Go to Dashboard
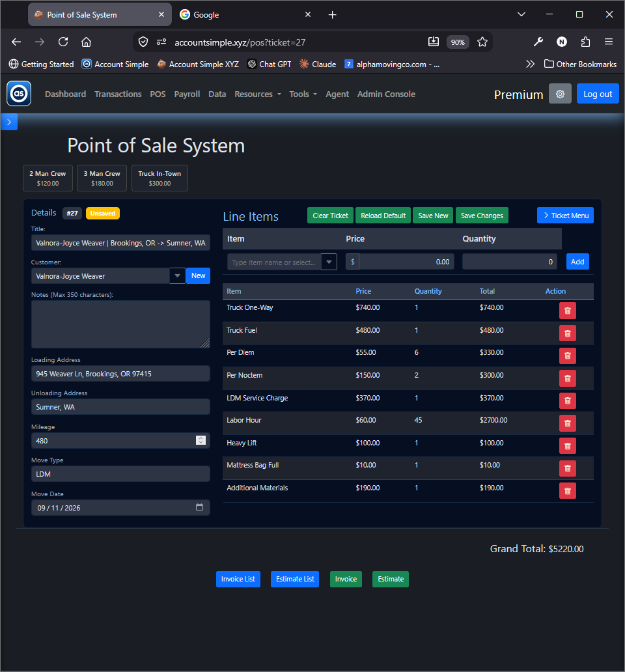 pos(66,94)
